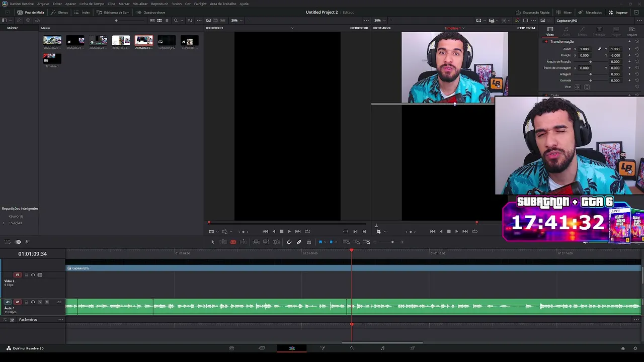Disable the Vídeo 2 track monitor icon

(x=40, y=275)
